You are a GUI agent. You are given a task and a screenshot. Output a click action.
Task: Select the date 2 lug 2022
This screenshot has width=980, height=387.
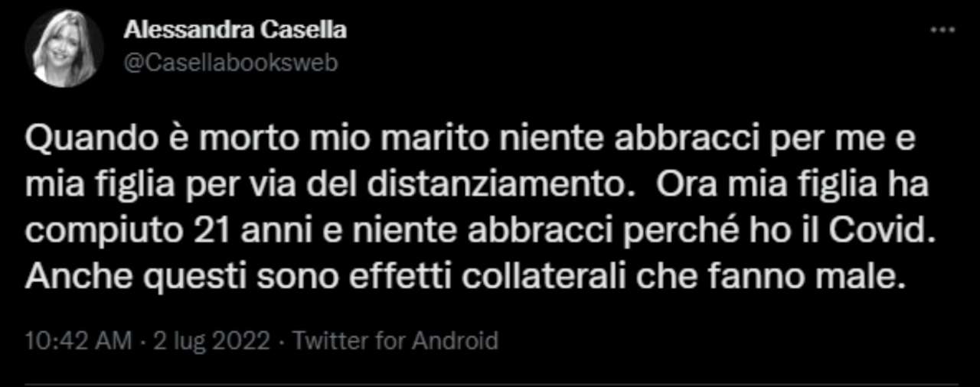211,340
